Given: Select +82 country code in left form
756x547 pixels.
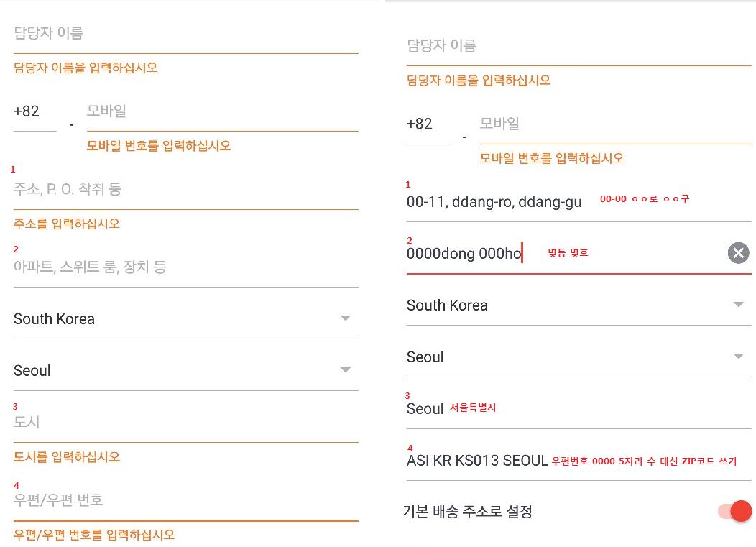Looking at the screenshot, I should click(x=34, y=111).
